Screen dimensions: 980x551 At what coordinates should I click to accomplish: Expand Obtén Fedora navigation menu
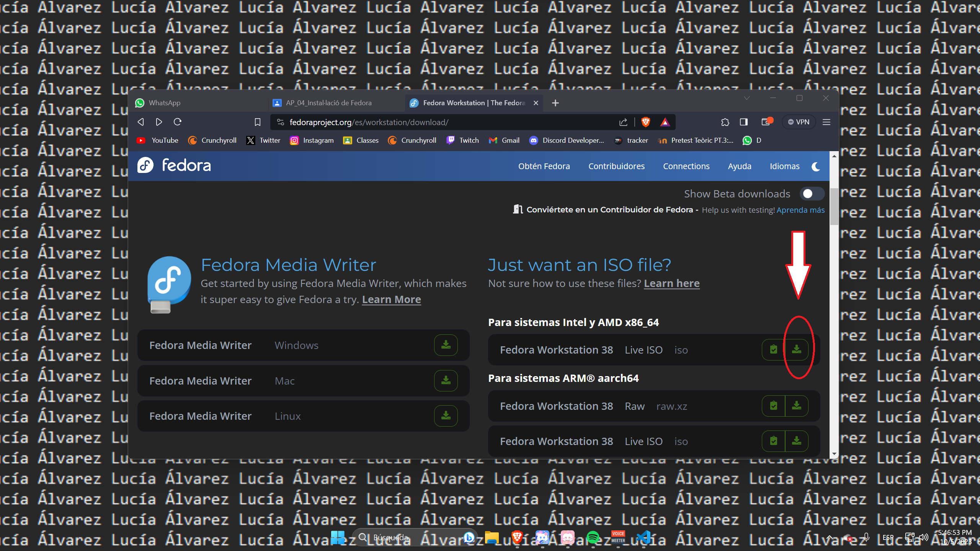coord(544,166)
